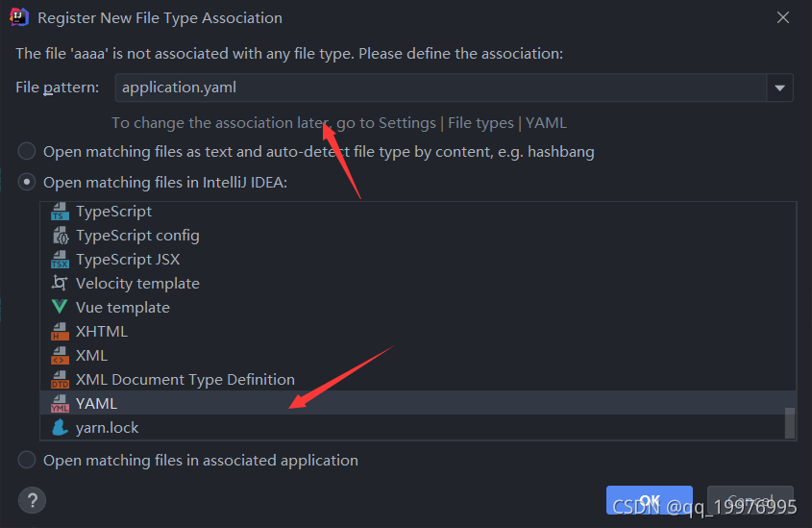Select the yarn.lock entry
This screenshot has width=812, height=528.
(418, 427)
